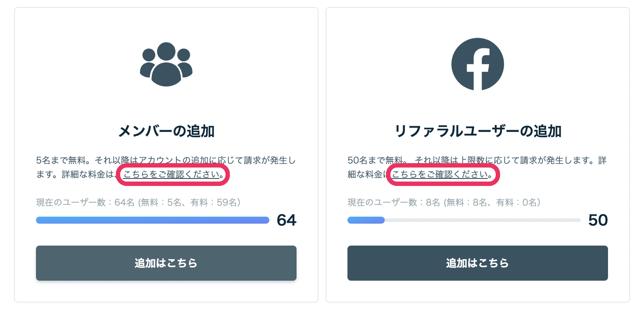This screenshot has height=314, width=644.
Task: Click the Facebook logo icon
Action: click(477, 64)
